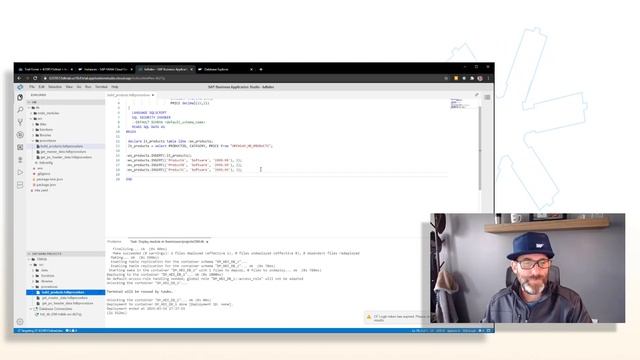This screenshot has height=360, width=640.
Task: Open the Terminal menu
Action: pos(101,87)
